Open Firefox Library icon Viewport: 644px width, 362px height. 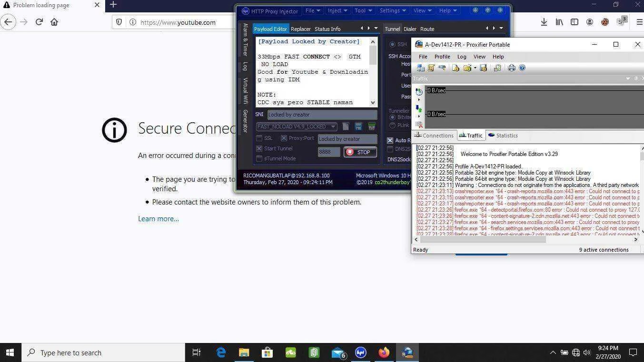click(559, 22)
